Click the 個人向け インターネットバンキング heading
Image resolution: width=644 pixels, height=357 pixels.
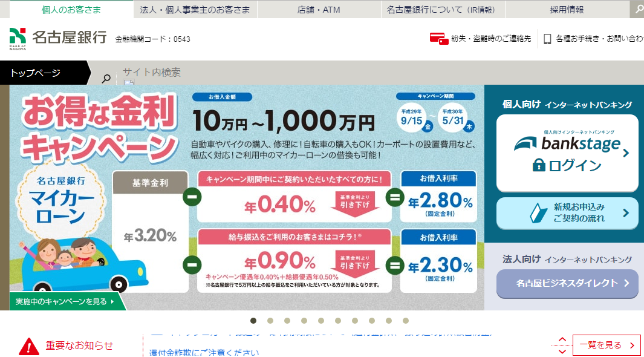pos(567,104)
